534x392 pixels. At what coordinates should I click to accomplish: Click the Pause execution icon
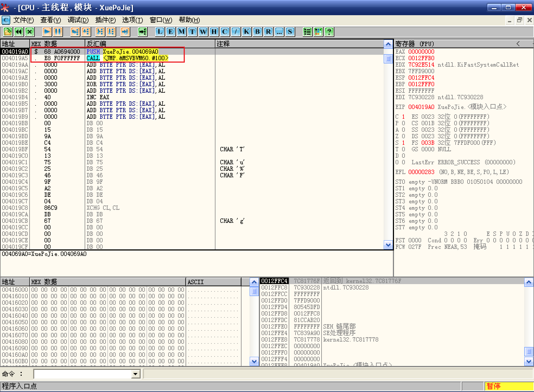pyautogui.click(x=58, y=32)
